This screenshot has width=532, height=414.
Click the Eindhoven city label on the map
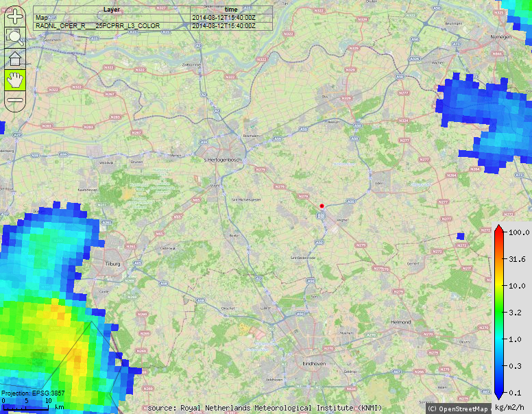tap(317, 364)
